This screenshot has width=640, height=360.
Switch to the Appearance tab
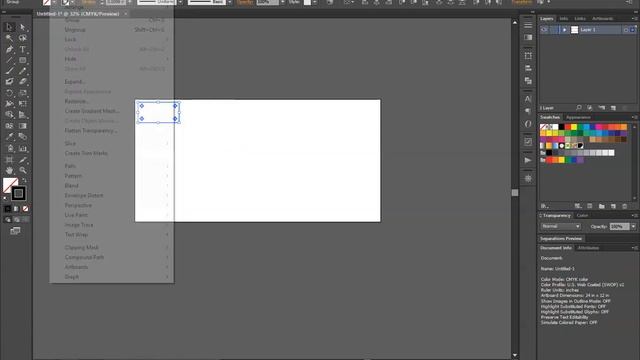point(578,118)
